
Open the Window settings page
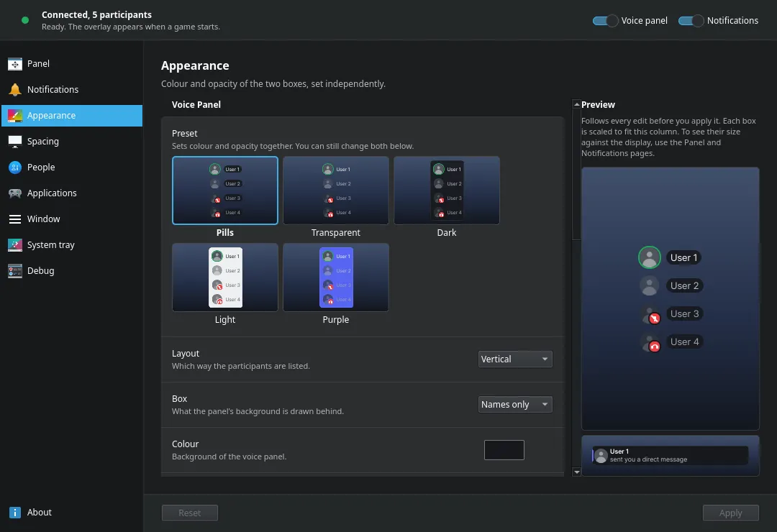72,219
